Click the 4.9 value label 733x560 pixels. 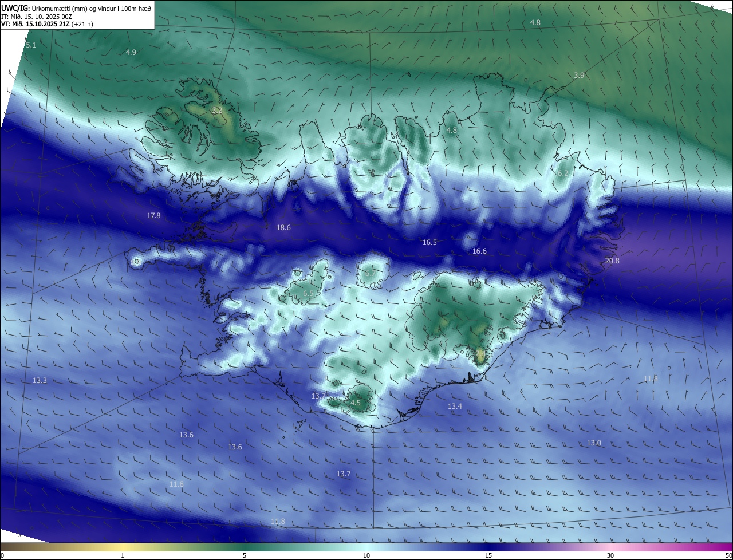(131, 53)
